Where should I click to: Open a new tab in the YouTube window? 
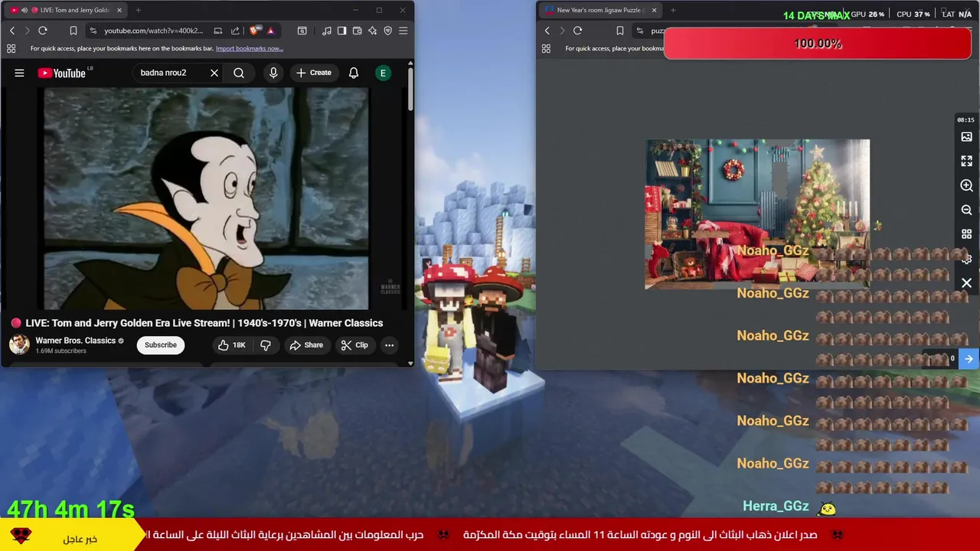coord(138,10)
